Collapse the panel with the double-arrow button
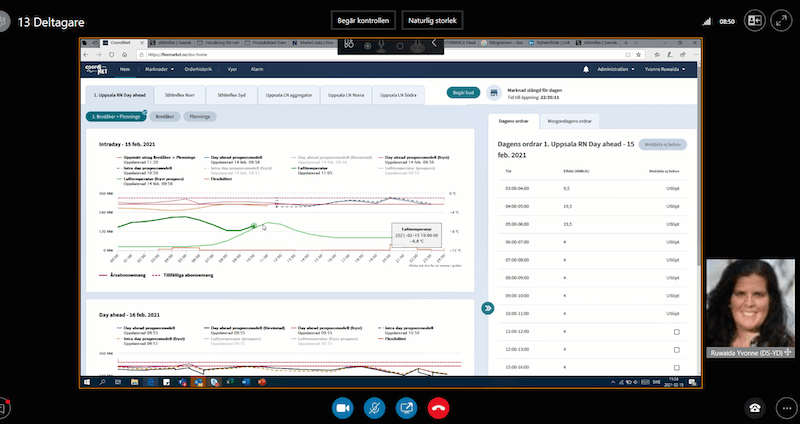 coord(488,308)
